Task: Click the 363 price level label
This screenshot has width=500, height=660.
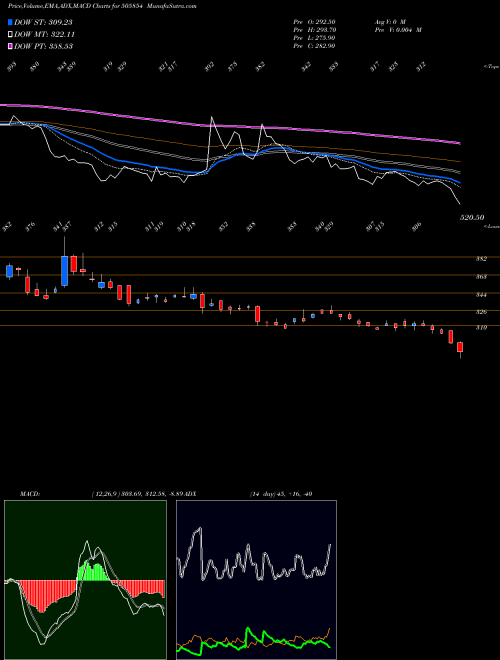Action: coord(481,277)
